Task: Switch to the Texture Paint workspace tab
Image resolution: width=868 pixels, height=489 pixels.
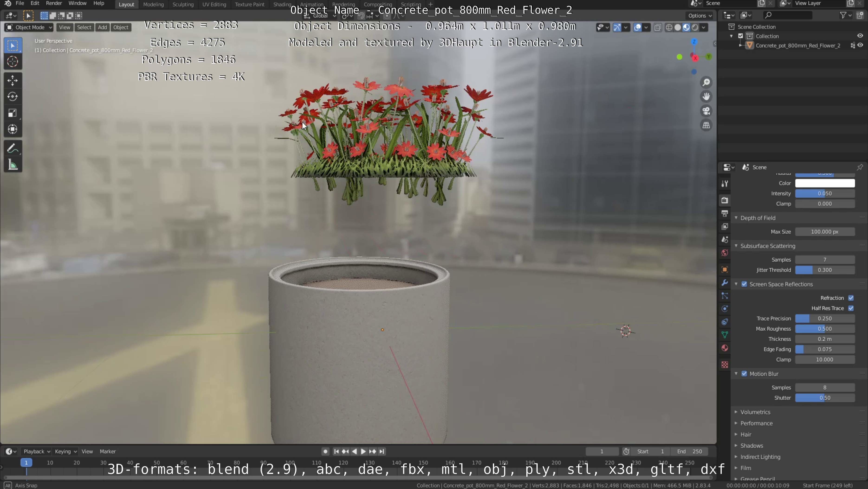Action: click(250, 4)
